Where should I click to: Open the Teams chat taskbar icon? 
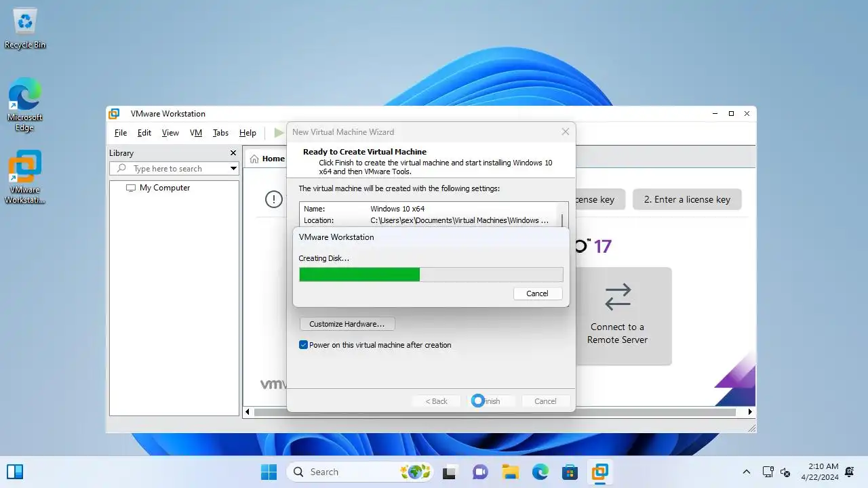pyautogui.click(x=479, y=472)
